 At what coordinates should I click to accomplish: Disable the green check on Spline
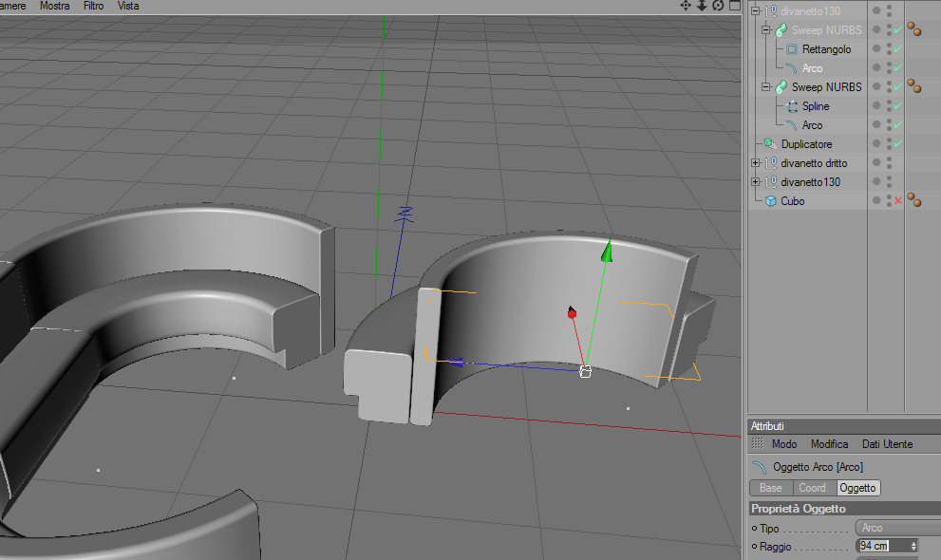click(x=897, y=105)
